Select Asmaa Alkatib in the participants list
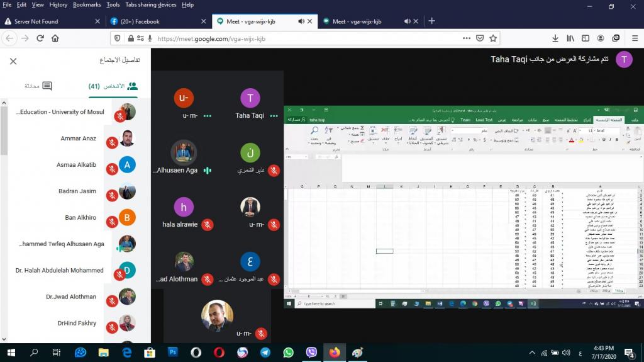Screen dimensions: 644x362 pyautogui.click(x=76, y=165)
